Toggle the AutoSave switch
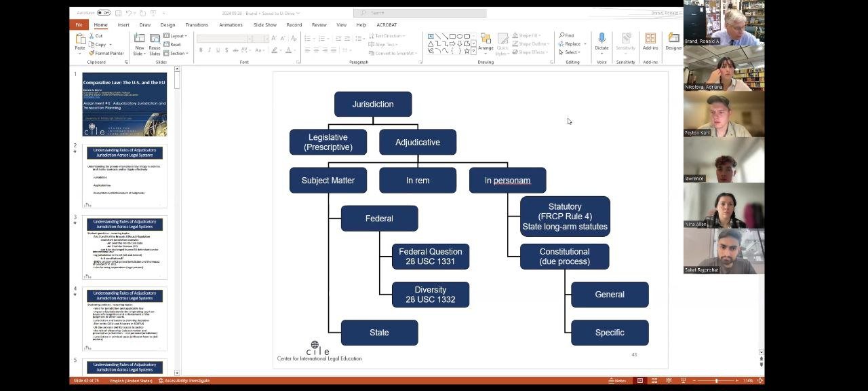This screenshot has width=868, height=391. point(103,13)
